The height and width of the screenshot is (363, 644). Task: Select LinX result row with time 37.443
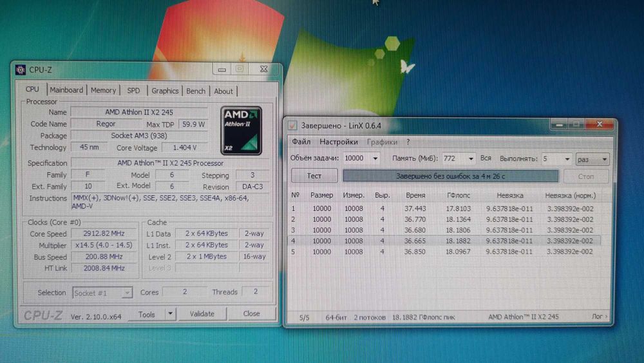445,208
